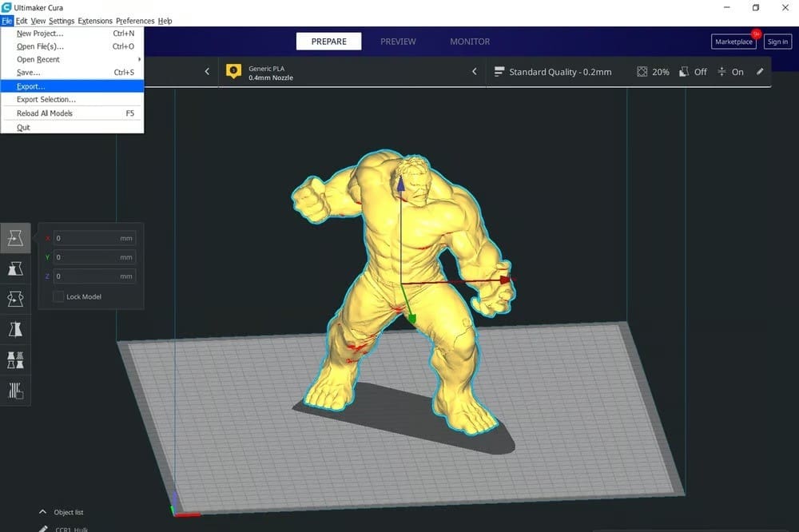Viewport: 799px width, 532px height.
Task: Open the Settings menu
Action: (62, 21)
